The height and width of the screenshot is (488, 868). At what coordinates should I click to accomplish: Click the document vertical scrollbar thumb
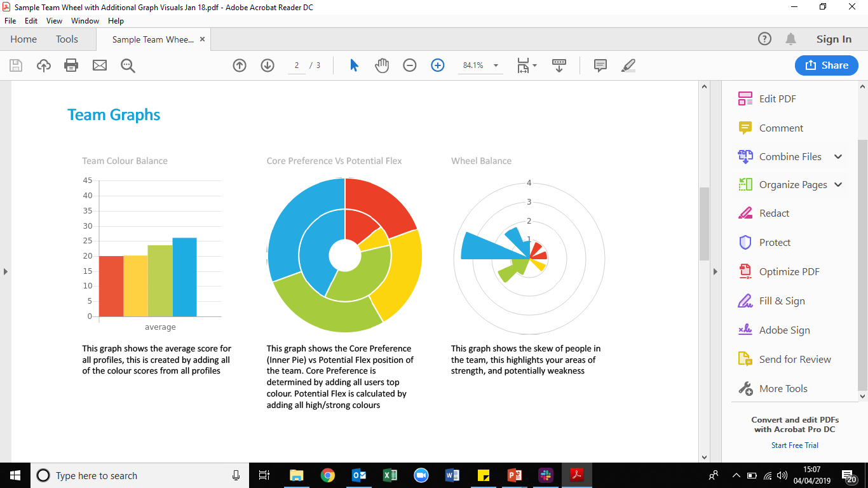[704, 224]
